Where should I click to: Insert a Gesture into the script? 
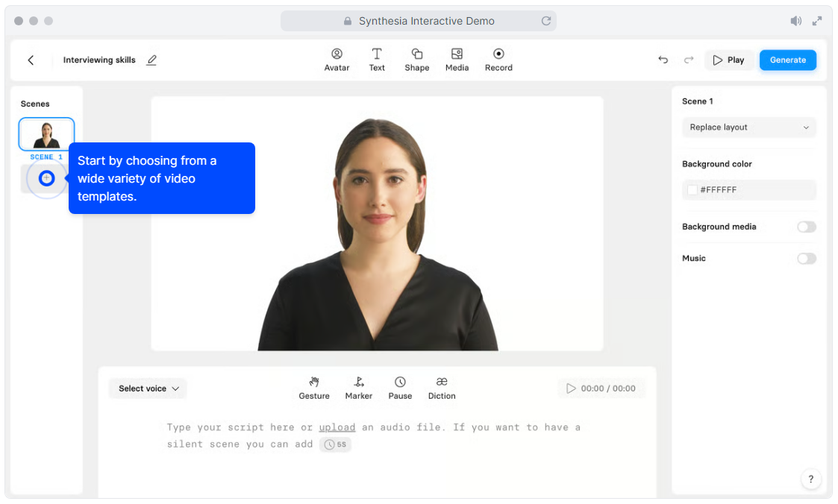[x=314, y=388]
